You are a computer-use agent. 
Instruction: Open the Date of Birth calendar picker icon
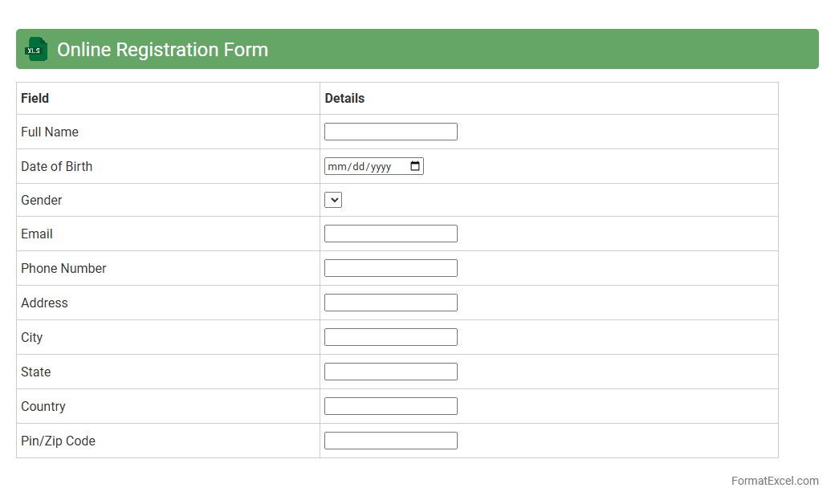[415, 166]
